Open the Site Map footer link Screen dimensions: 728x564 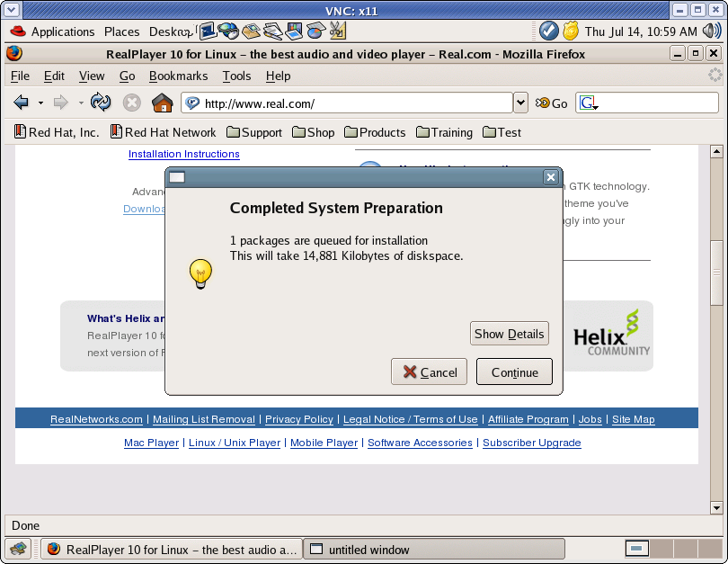634,419
